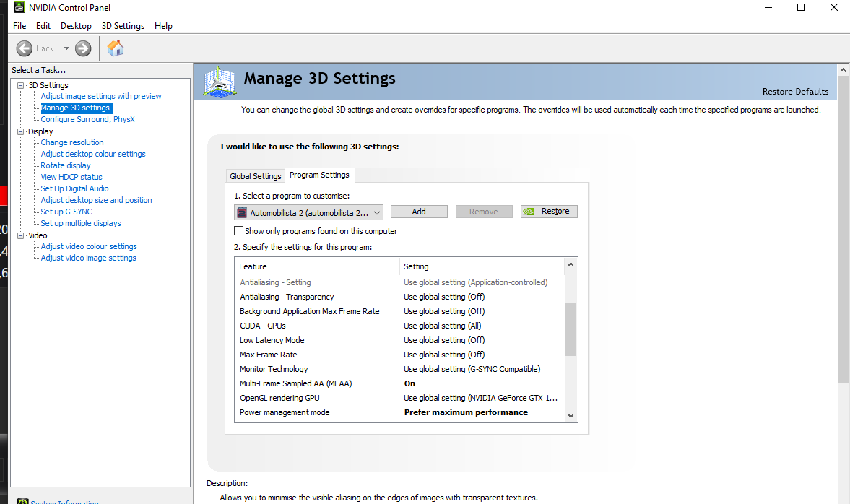Open Change resolution page
Image resolution: width=850 pixels, height=504 pixels.
click(x=72, y=142)
